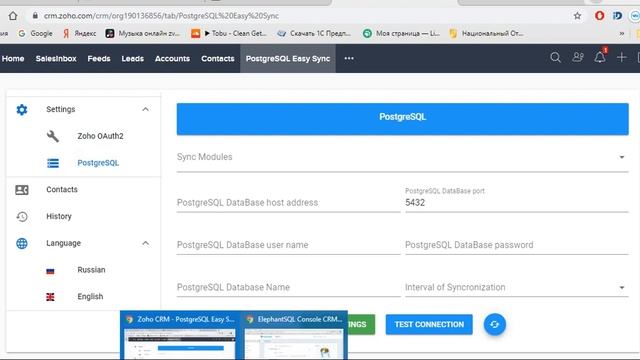Open the Моя страница bookmark
The image size is (640, 360).
(x=402, y=33)
